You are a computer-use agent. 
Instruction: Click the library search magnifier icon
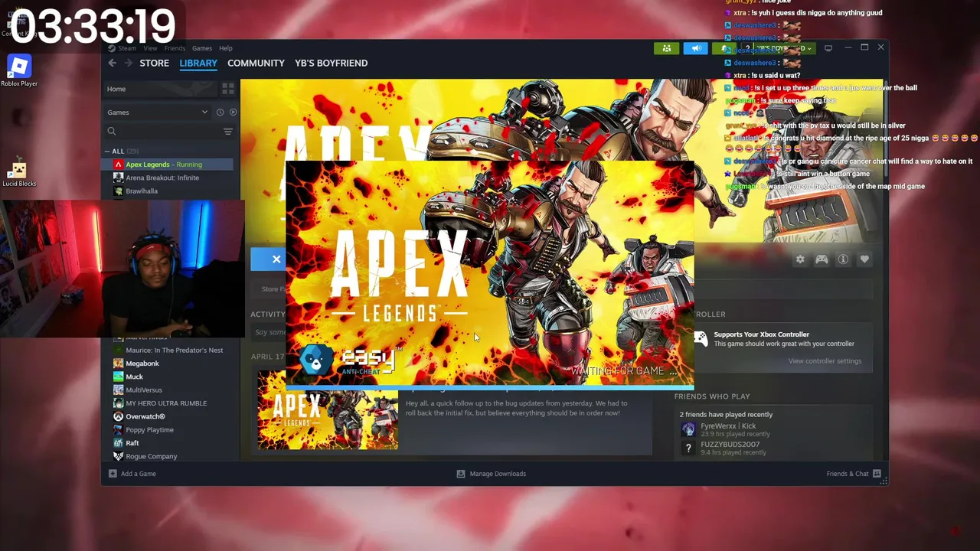(x=112, y=132)
